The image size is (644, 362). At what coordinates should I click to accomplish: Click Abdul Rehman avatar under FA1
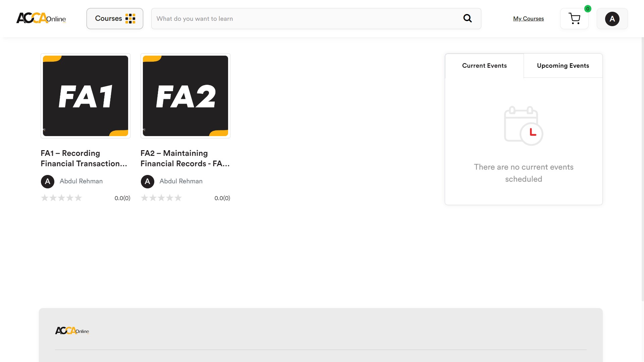(48, 181)
